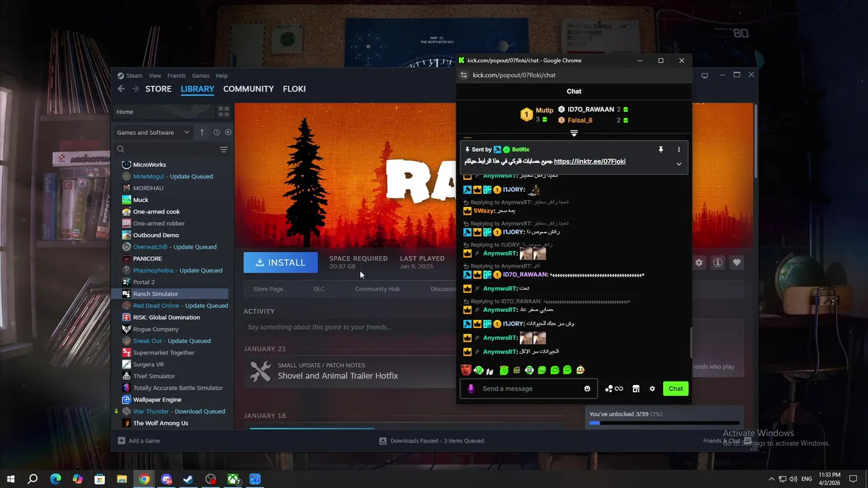This screenshot has width=868, height=488.
Task: Click the purple microphone icon in chat
Action: pos(471,388)
